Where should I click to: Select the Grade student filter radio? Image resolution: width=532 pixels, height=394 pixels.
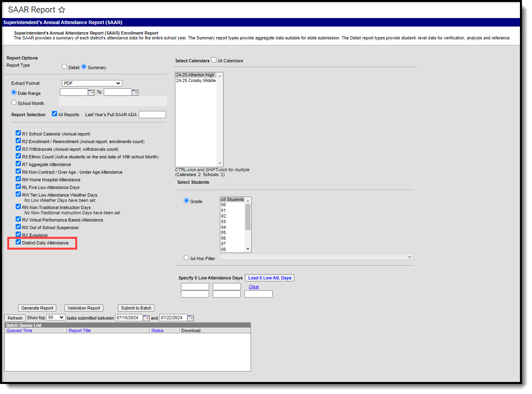point(187,201)
